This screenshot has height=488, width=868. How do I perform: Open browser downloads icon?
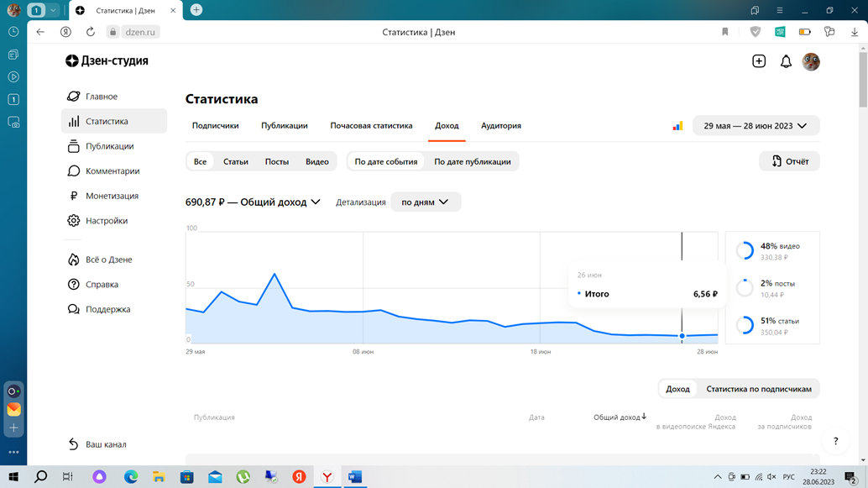(855, 32)
